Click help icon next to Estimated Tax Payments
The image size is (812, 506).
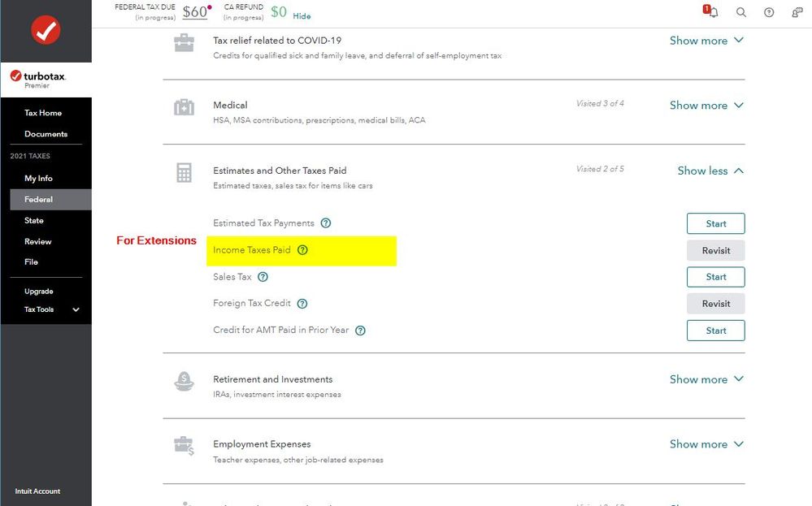pos(326,223)
